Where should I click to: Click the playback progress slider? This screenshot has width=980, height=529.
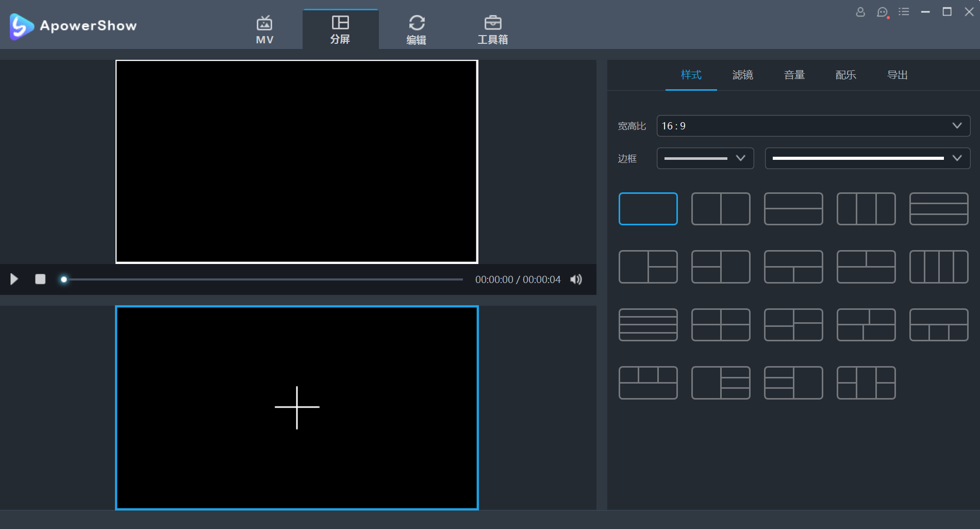coord(263,279)
